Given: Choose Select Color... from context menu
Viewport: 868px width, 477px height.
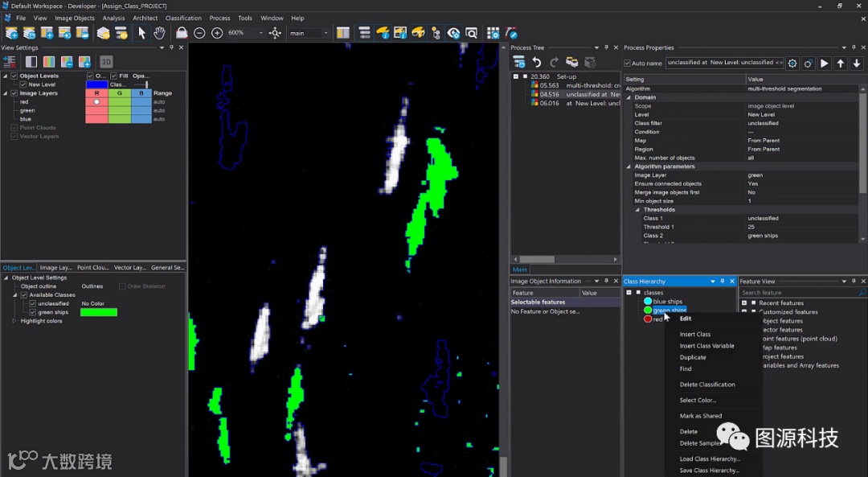Looking at the screenshot, I should point(697,400).
